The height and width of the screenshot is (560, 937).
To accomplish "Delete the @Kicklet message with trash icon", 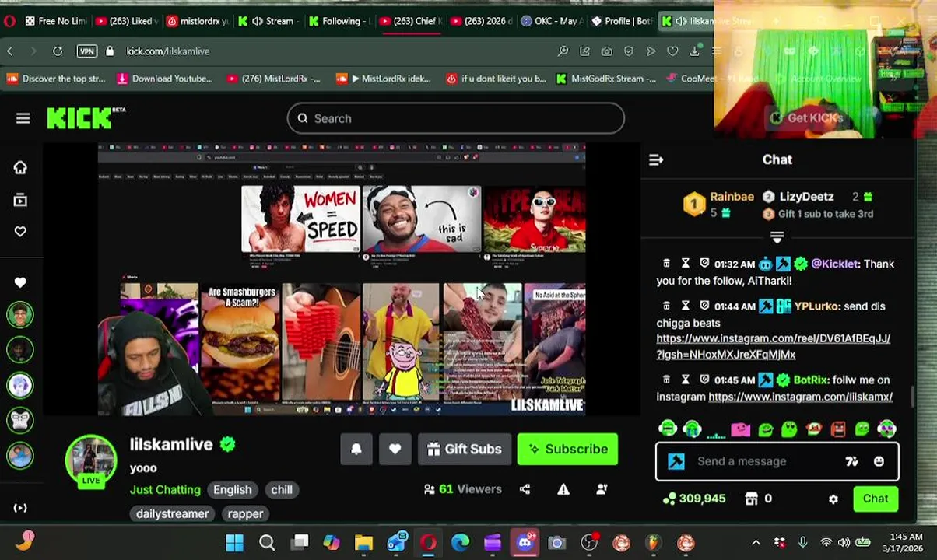I will (666, 264).
